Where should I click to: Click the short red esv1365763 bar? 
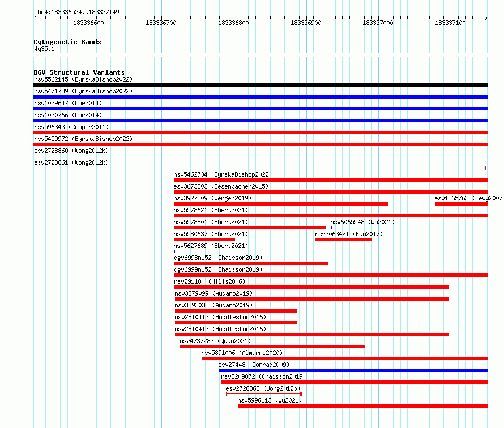(462, 204)
